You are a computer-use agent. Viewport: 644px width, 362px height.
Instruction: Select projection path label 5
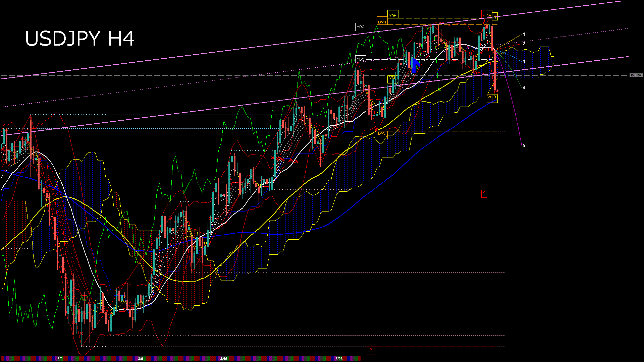pyautogui.click(x=524, y=145)
